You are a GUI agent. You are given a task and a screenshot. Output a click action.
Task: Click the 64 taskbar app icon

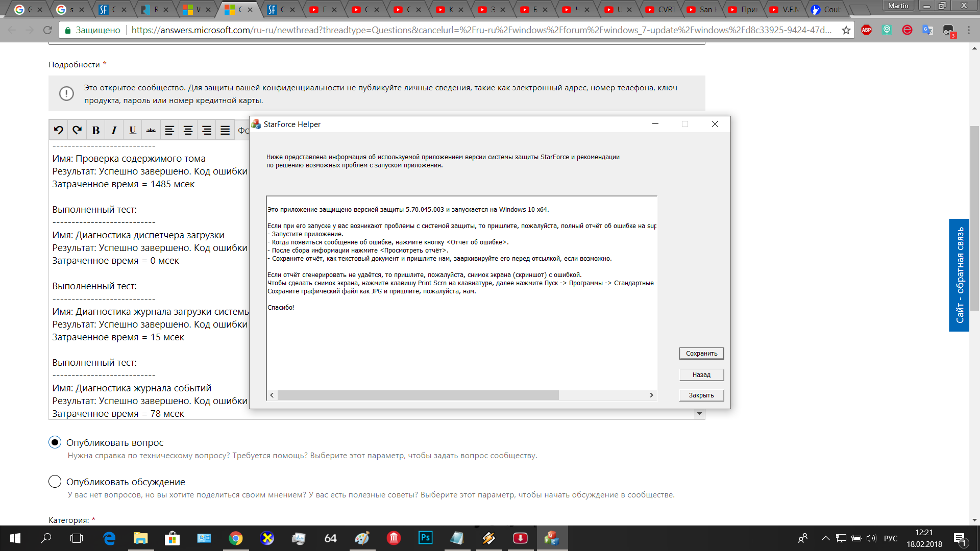[x=330, y=538]
